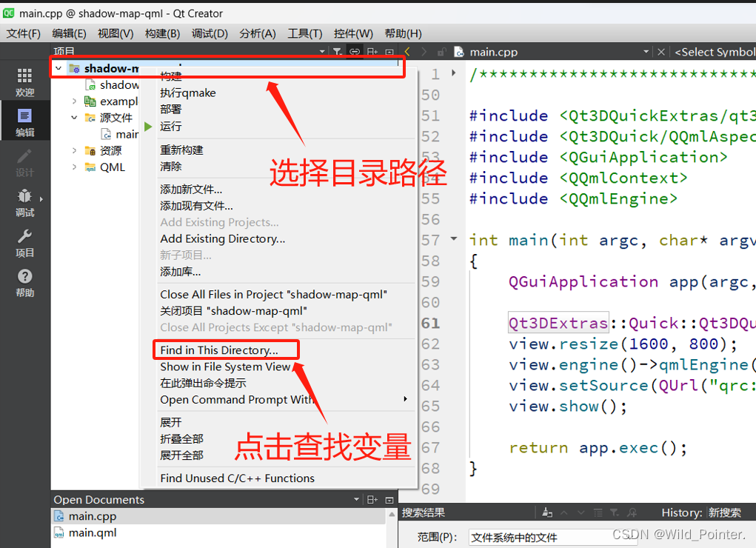Collapse the 源文件 folder

[x=74, y=118]
